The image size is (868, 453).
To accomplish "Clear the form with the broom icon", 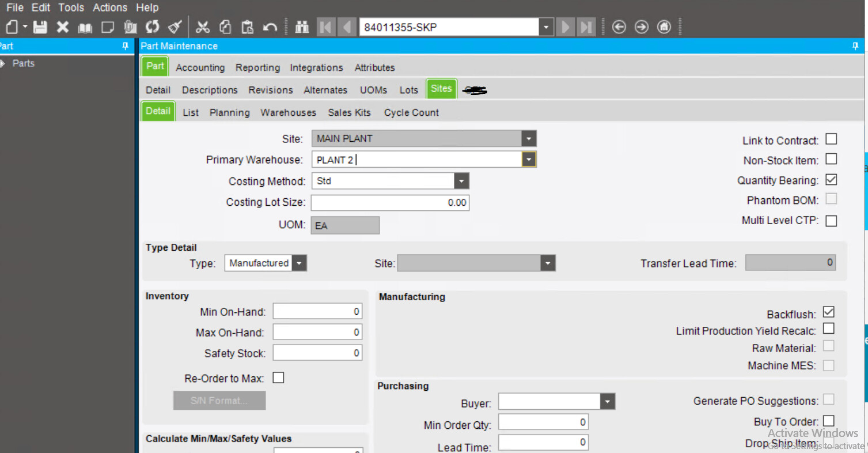I will (175, 27).
